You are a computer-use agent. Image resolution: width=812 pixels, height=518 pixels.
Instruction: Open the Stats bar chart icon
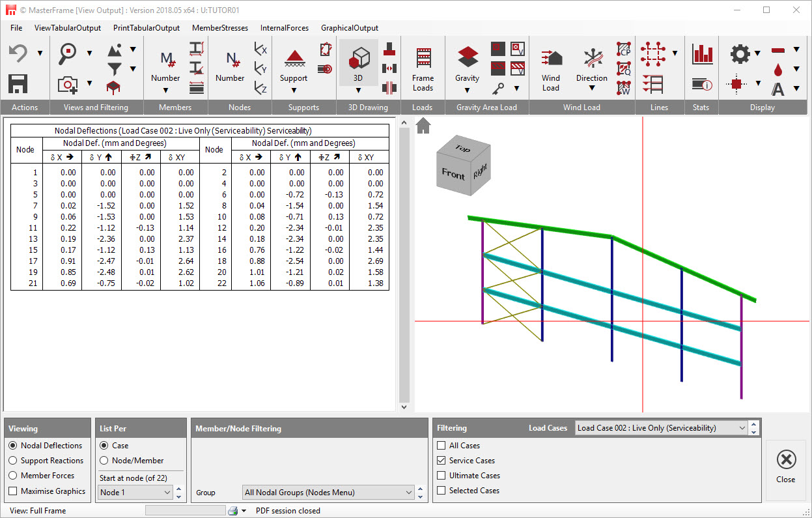coord(703,53)
